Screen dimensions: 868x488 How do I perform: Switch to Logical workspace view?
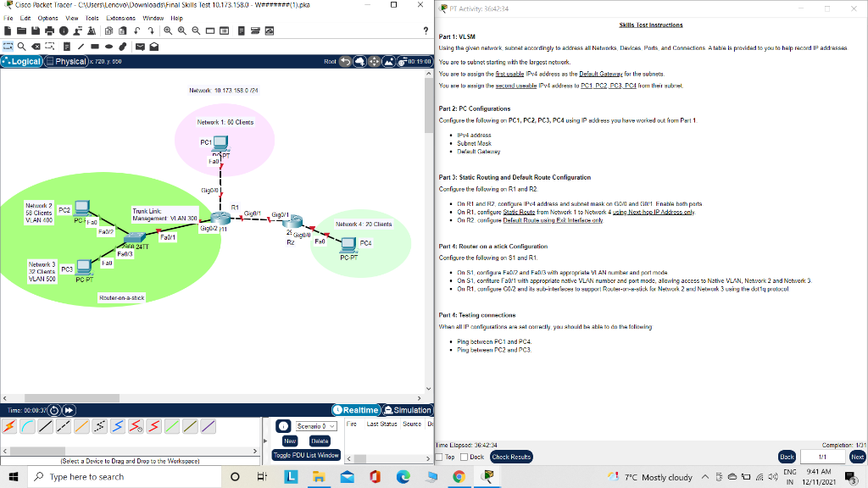pos(21,61)
